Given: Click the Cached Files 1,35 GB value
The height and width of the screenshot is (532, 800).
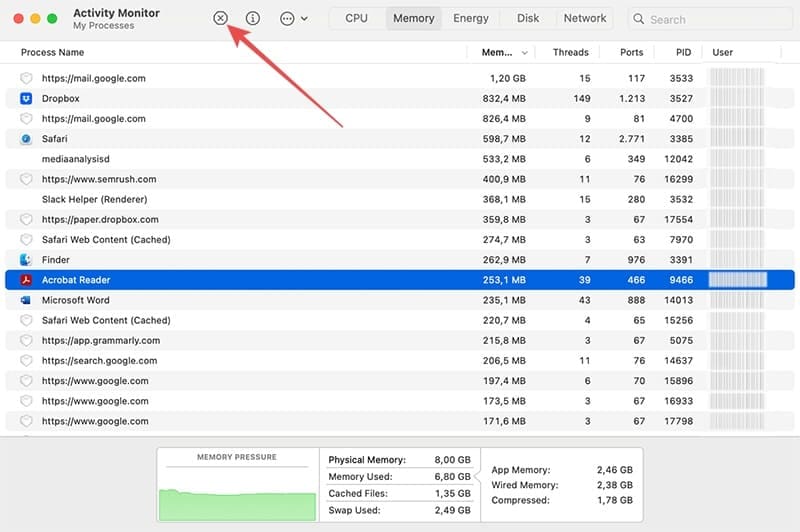Looking at the screenshot, I should click(x=453, y=494).
